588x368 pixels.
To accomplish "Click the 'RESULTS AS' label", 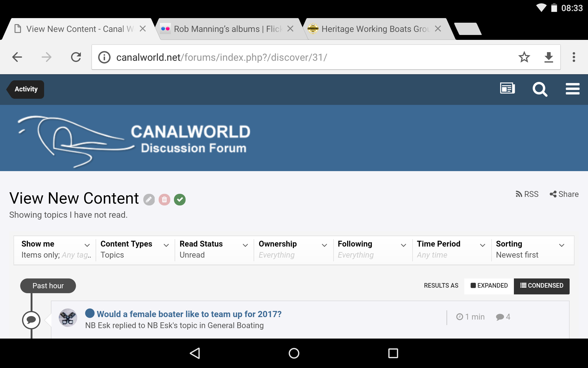I will (441, 286).
